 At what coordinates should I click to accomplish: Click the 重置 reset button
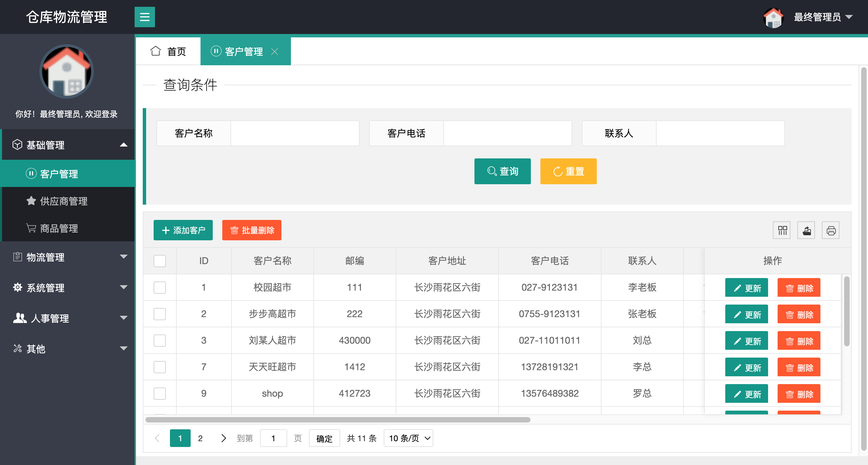point(568,171)
